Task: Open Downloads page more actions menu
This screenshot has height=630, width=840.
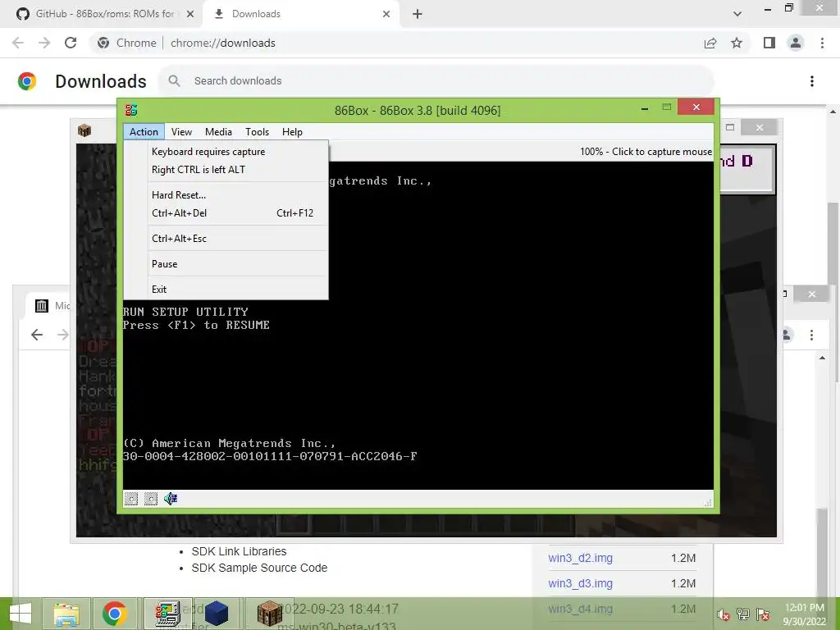Action: point(812,81)
